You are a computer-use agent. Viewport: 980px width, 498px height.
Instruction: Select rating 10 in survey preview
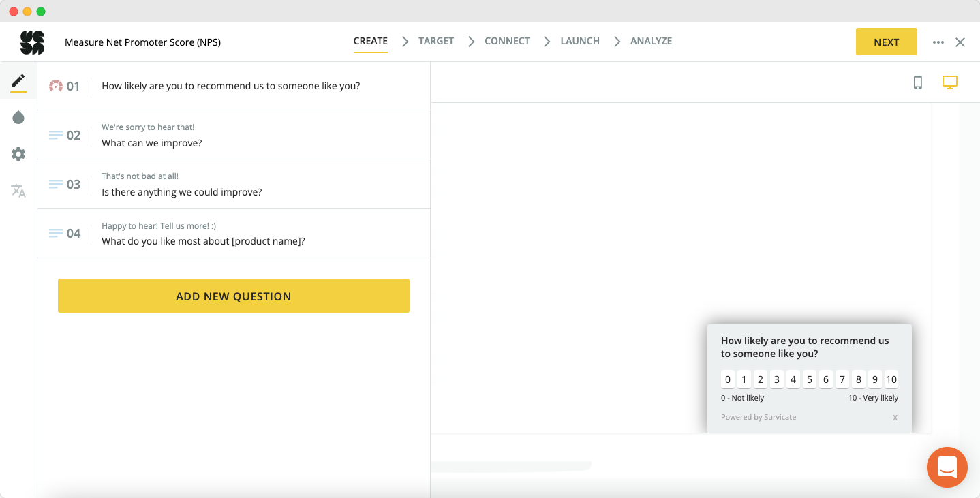[891, 379]
